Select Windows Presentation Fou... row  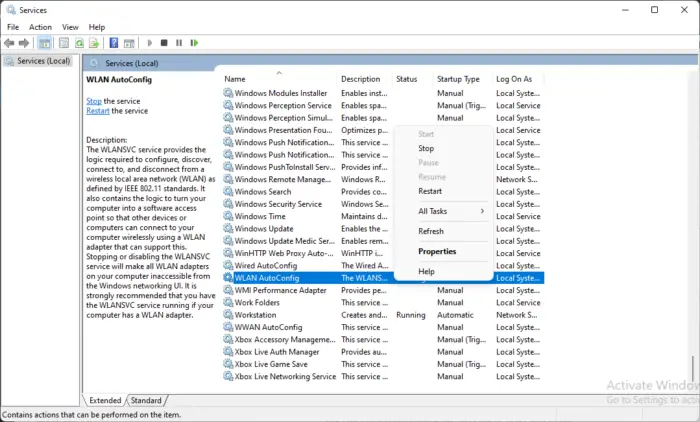point(383,130)
